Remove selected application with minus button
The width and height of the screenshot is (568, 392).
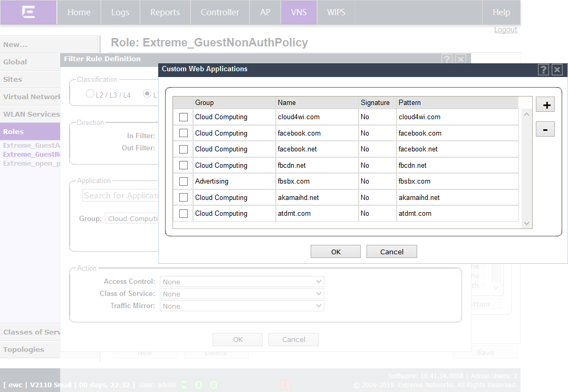(545, 129)
